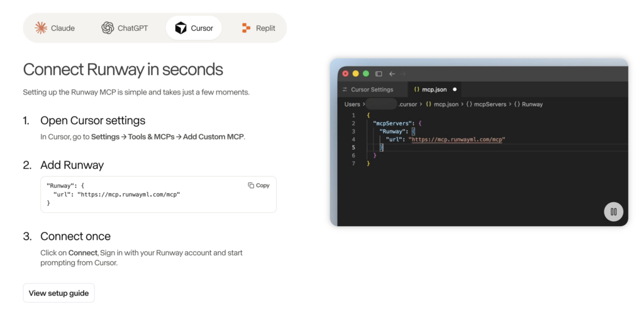
Task: Click the Claude starburst logo icon
Action: (x=41, y=28)
